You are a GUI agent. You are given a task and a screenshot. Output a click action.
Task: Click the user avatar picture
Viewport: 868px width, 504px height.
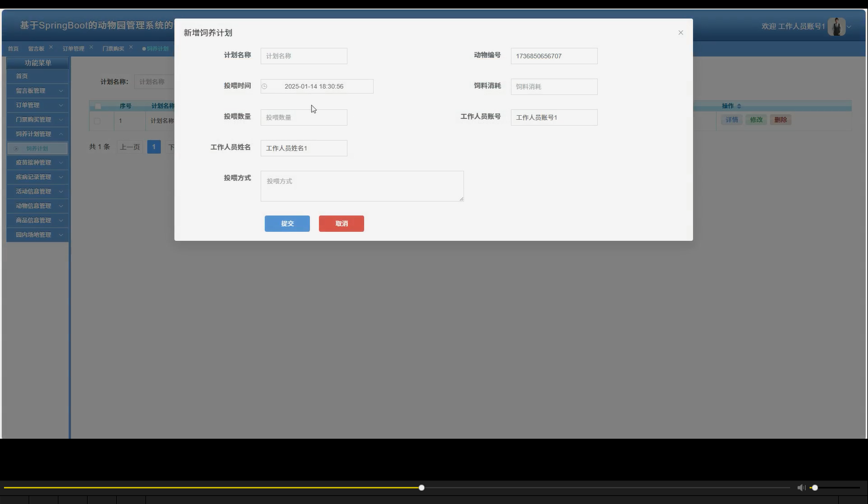837,26
